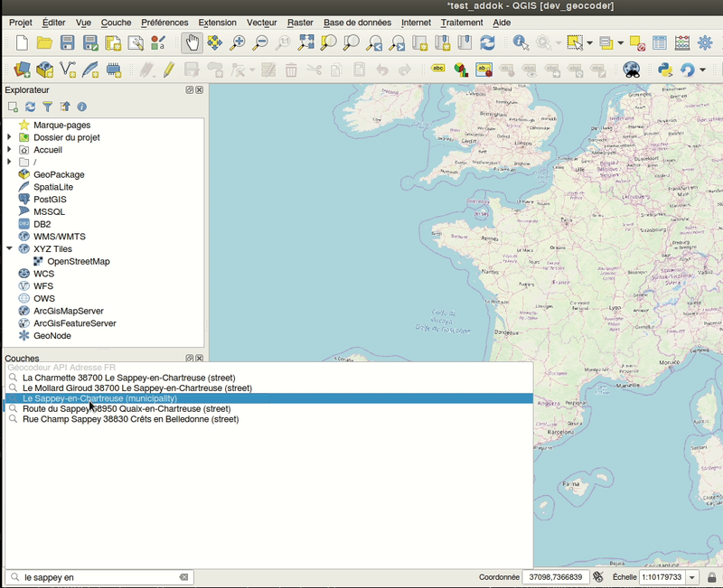This screenshot has width=723, height=588.
Task: Click the Zoom Out magnifier tool
Action: pyautogui.click(x=260, y=42)
